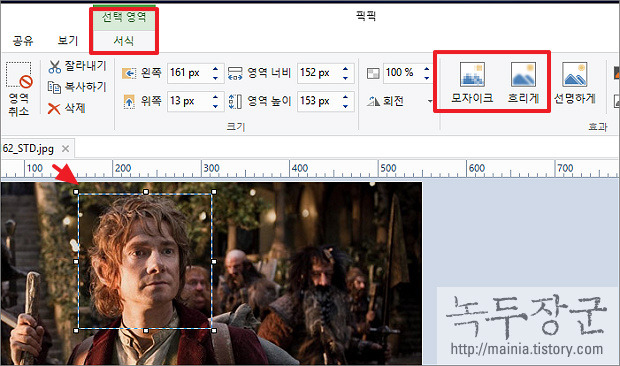Click the scale percentage icon

coord(373,74)
